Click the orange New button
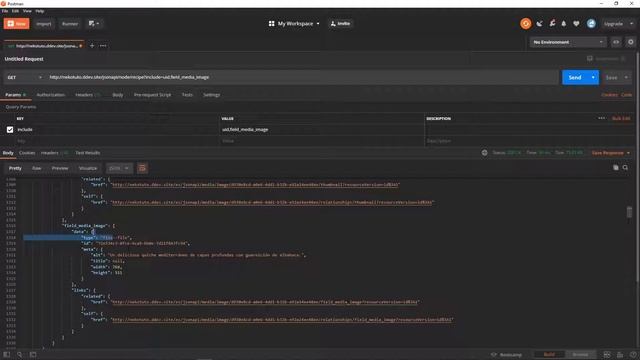The image size is (640, 360). click(16, 24)
